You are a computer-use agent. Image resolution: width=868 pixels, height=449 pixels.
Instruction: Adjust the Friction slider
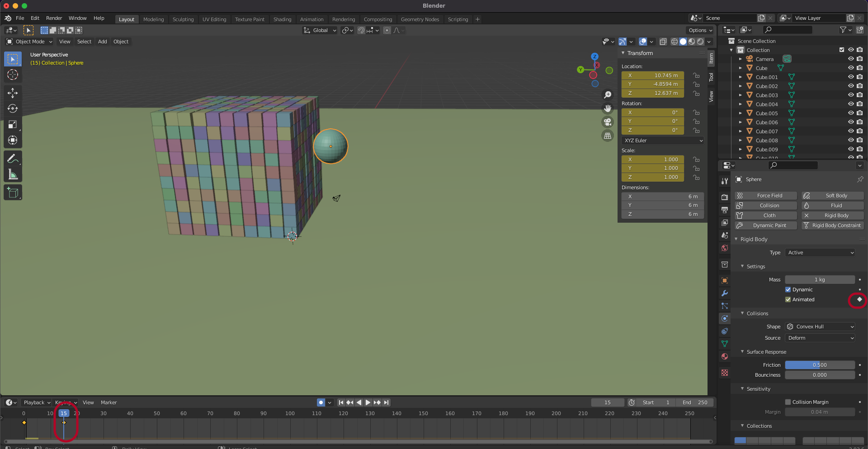pyautogui.click(x=820, y=365)
